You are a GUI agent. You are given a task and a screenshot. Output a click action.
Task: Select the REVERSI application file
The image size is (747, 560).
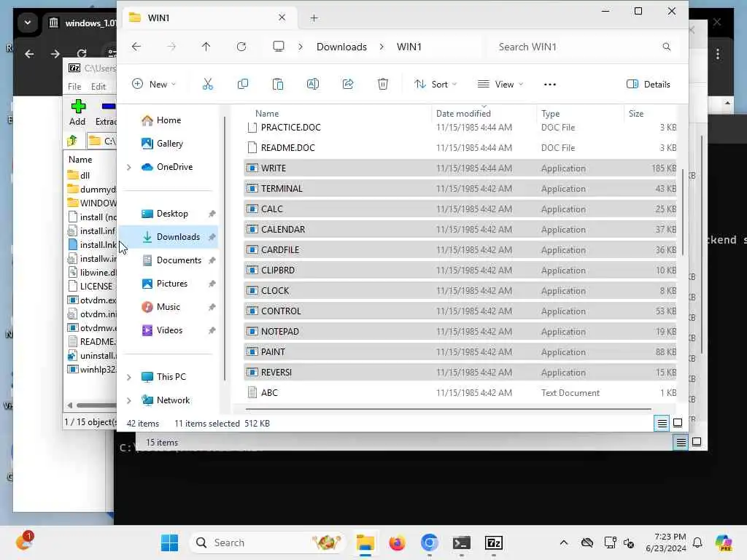tap(460, 373)
